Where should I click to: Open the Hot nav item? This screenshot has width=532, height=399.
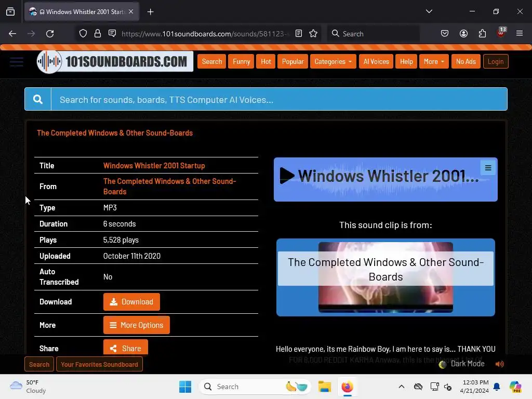(265, 61)
